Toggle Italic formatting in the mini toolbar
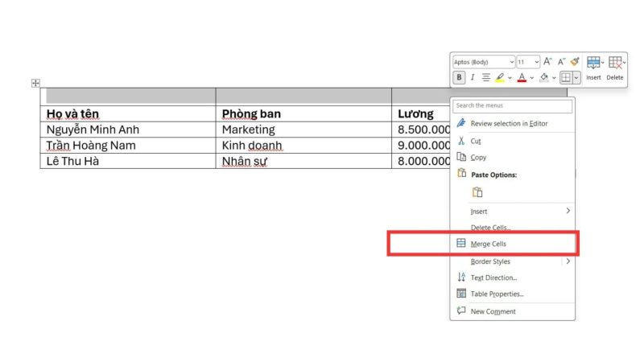This screenshot has width=644, height=362. pyautogui.click(x=473, y=77)
